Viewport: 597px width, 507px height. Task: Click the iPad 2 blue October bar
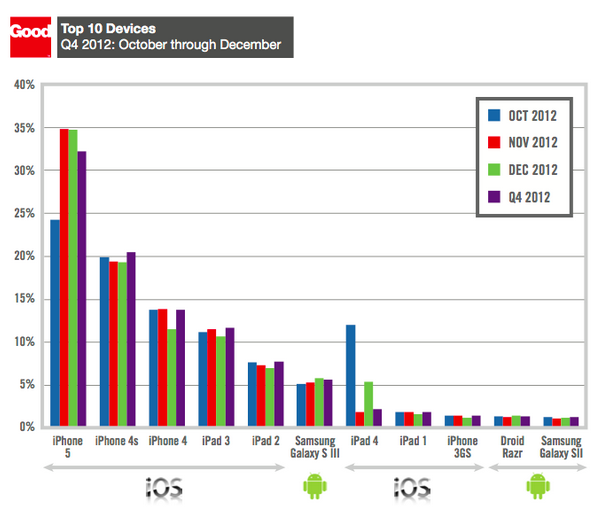tap(252, 394)
